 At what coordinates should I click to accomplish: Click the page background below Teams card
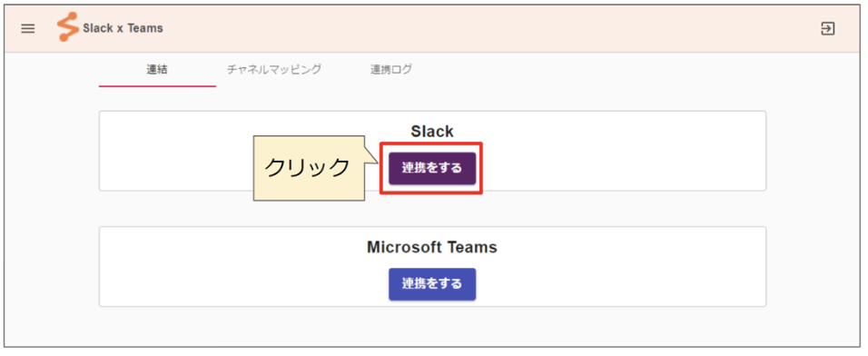(432, 327)
